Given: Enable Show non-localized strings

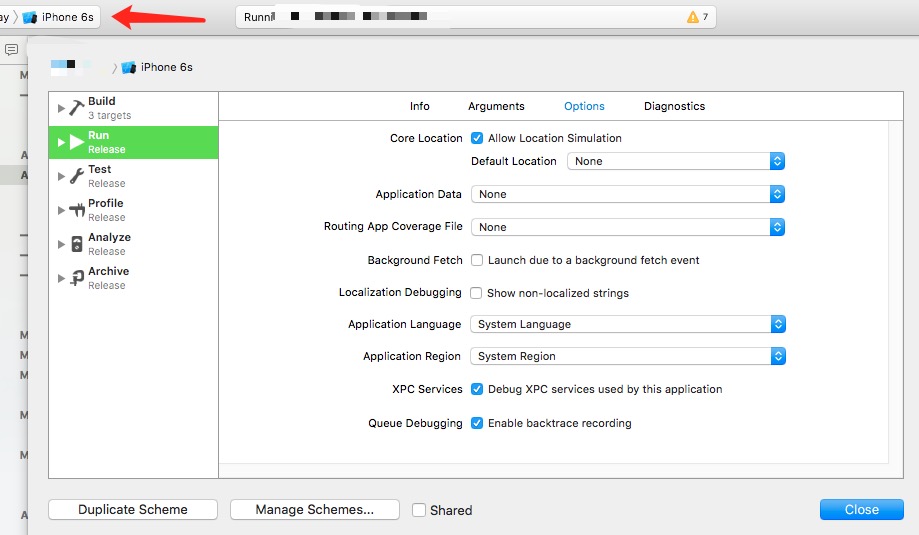Looking at the screenshot, I should [476, 293].
